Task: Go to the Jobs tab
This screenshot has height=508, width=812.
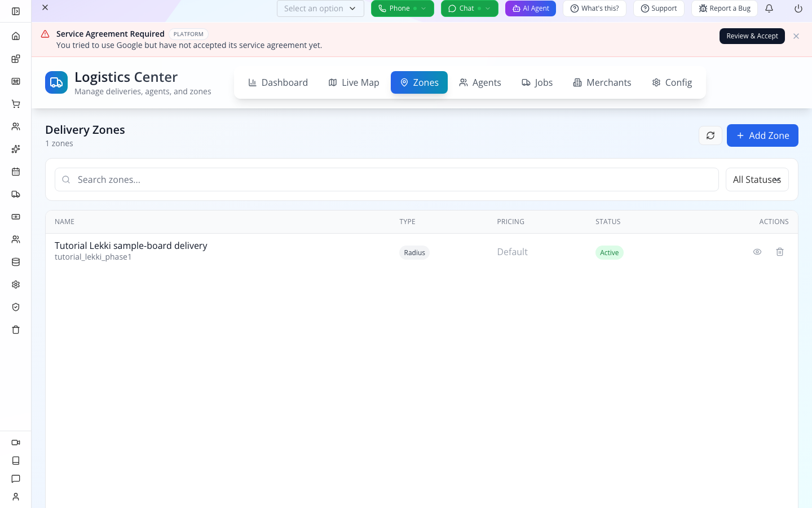Action: click(x=537, y=82)
